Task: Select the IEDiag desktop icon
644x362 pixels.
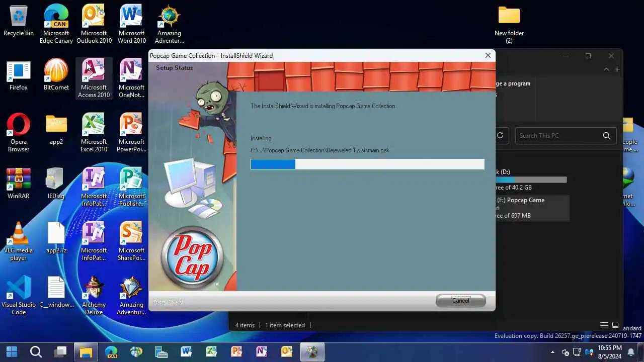Action: 56,184
